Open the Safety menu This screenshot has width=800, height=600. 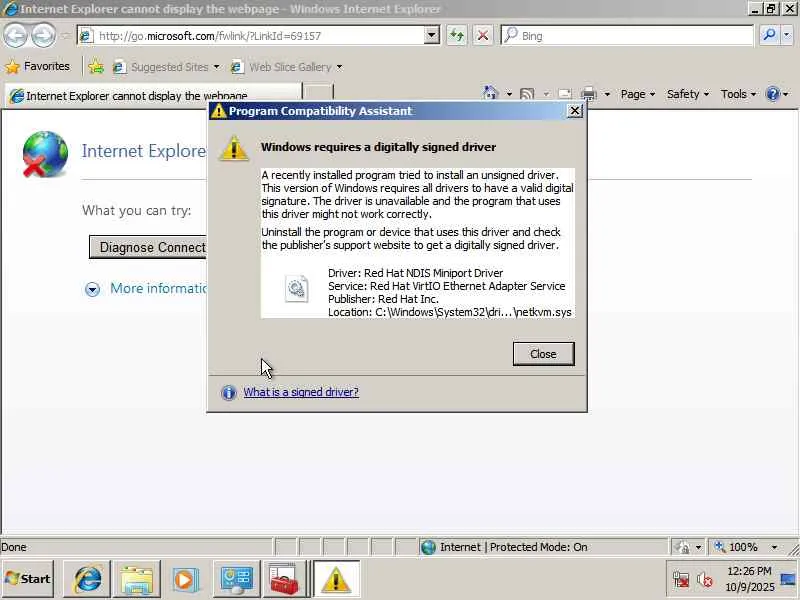coord(688,94)
